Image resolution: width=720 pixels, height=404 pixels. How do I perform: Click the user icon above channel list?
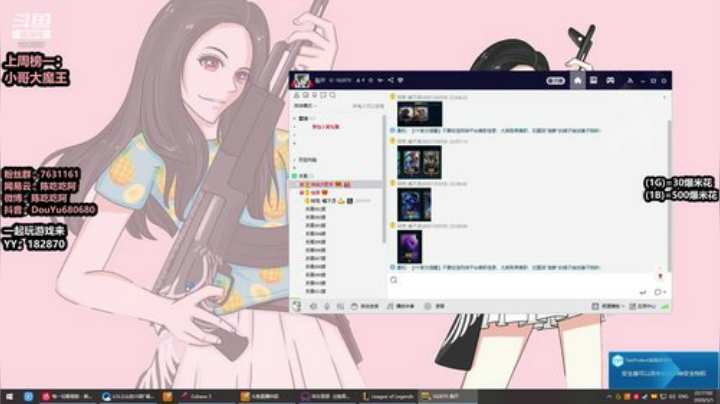(x=297, y=95)
